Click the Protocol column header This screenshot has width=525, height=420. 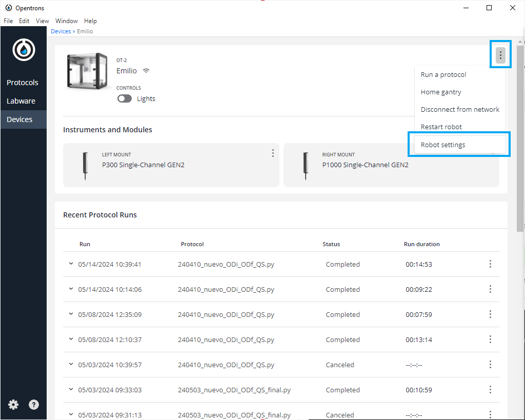click(x=192, y=244)
